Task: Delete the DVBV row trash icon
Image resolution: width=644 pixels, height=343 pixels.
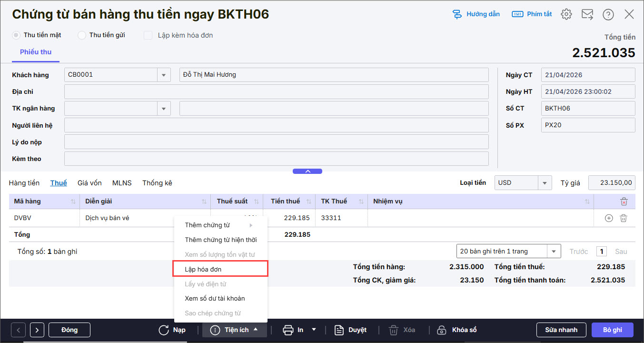Action: (624, 218)
